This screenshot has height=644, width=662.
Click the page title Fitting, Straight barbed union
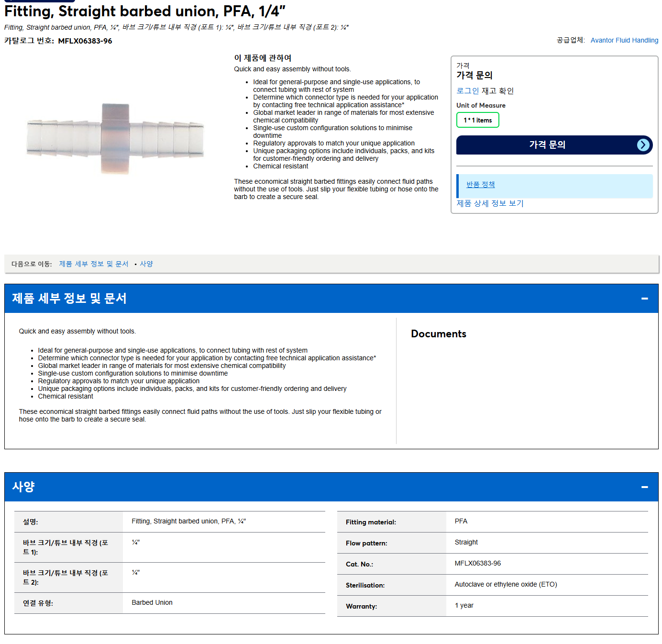click(x=144, y=11)
